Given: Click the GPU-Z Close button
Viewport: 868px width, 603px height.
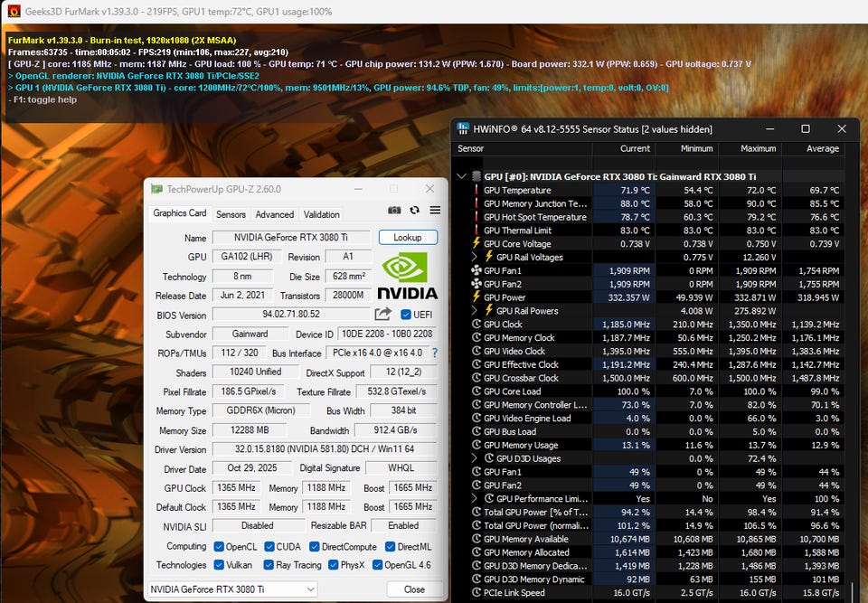Looking at the screenshot, I should [x=415, y=589].
